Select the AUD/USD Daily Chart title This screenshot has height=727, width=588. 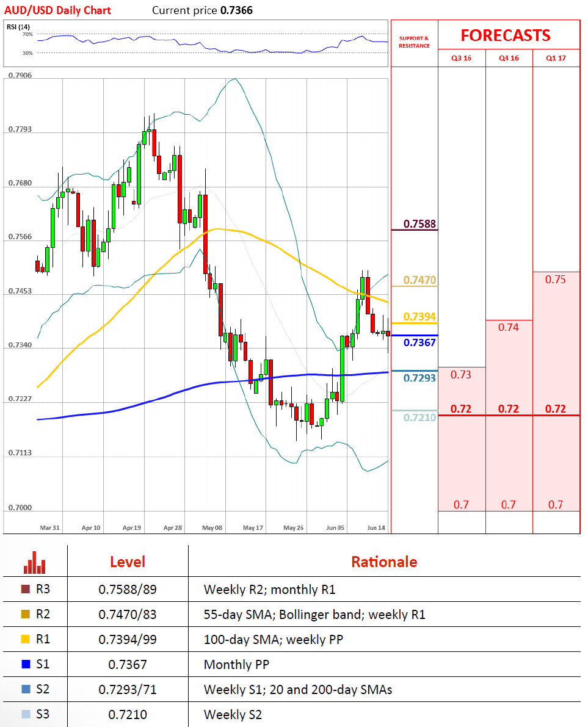(x=58, y=10)
